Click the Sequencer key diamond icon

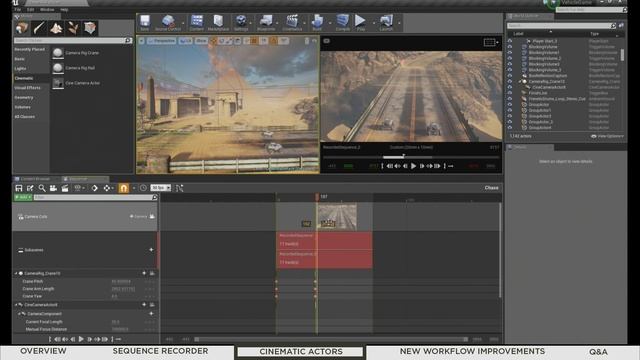[95, 188]
